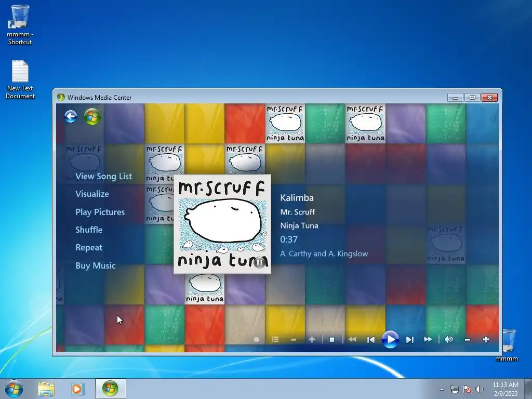The image size is (532, 399).
Task: Select the Visualize option
Action: [92, 194]
